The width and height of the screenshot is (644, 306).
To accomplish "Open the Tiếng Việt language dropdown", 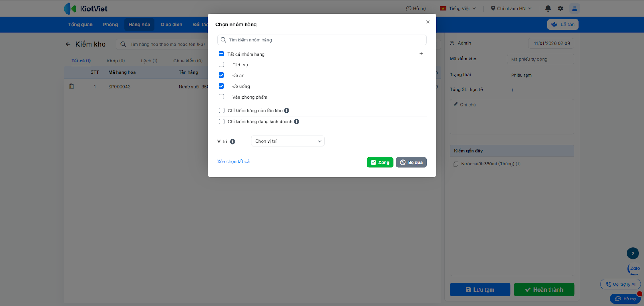I will (458, 8).
